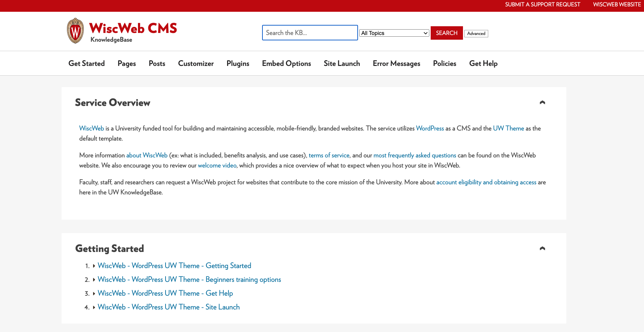Open WordPress UW Theme - Get Help article

(165, 293)
